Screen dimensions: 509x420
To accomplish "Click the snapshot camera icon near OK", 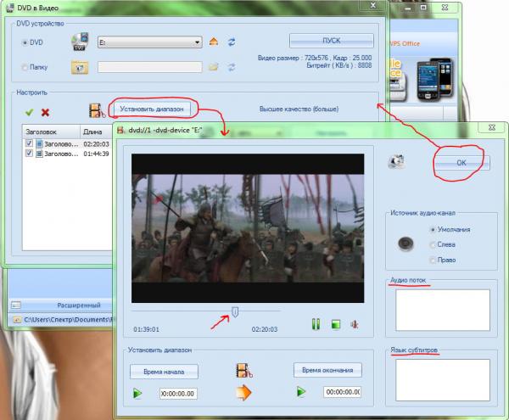I will click(x=396, y=161).
